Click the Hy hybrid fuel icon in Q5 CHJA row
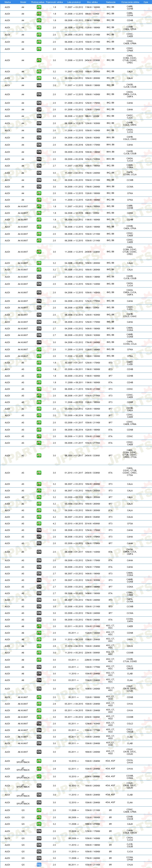 click(39, 864)
